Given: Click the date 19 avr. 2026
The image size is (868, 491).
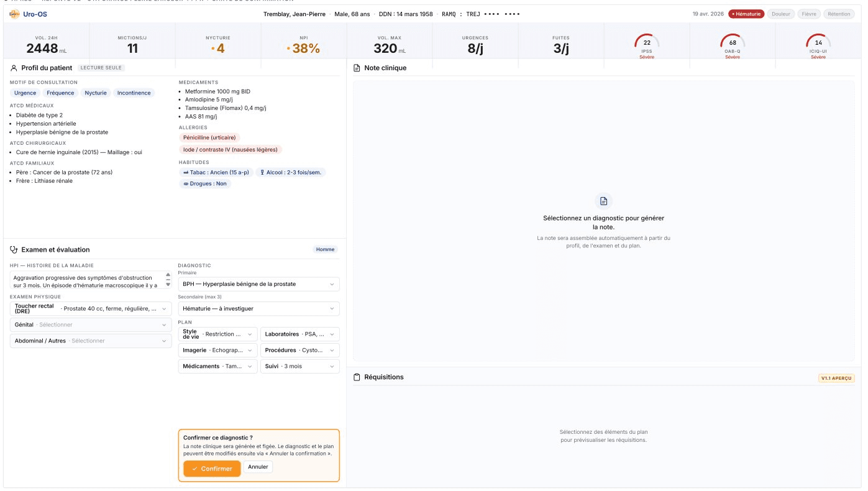Looking at the screenshot, I should click(x=708, y=14).
